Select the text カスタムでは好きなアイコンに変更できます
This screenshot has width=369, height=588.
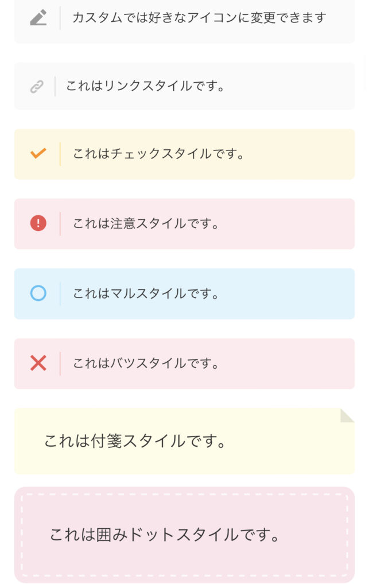(x=199, y=18)
